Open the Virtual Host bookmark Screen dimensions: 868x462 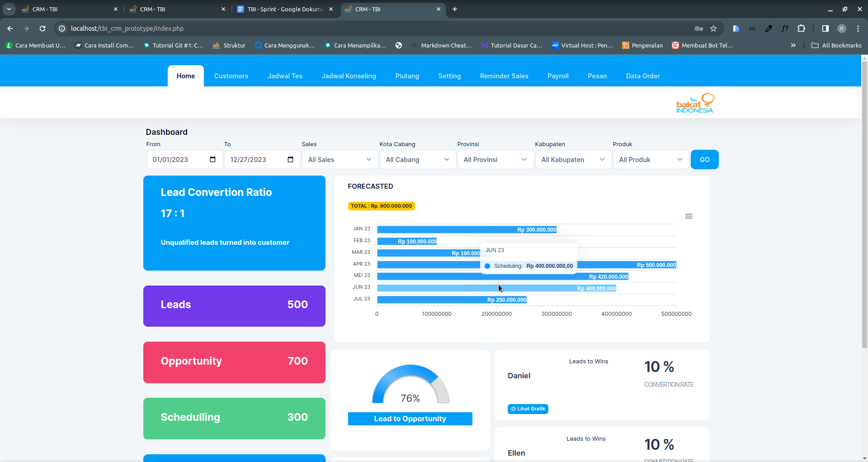pyautogui.click(x=582, y=45)
